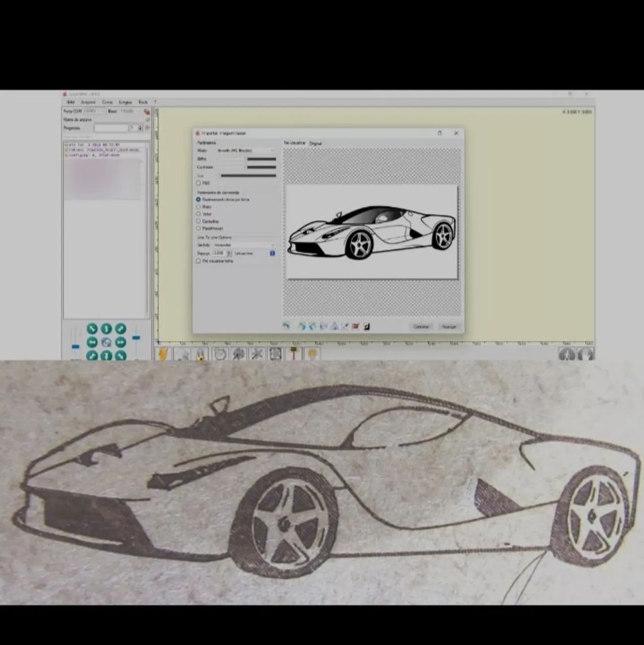The width and height of the screenshot is (644, 645).
Task: Click the Avançar button
Action: pyautogui.click(x=449, y=327)
